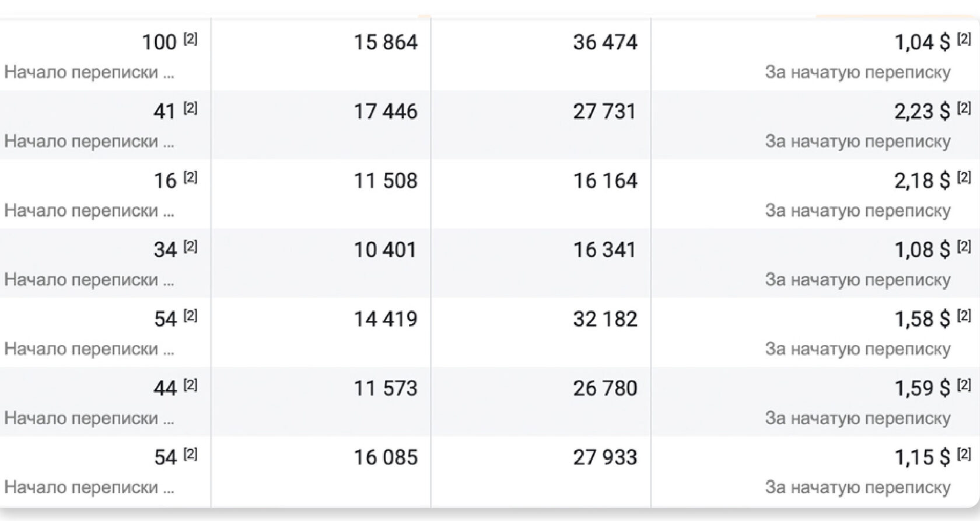This screenshot has height=521, width=980.
Task: Click the 100 results value
Action: [x=159, y=43]
